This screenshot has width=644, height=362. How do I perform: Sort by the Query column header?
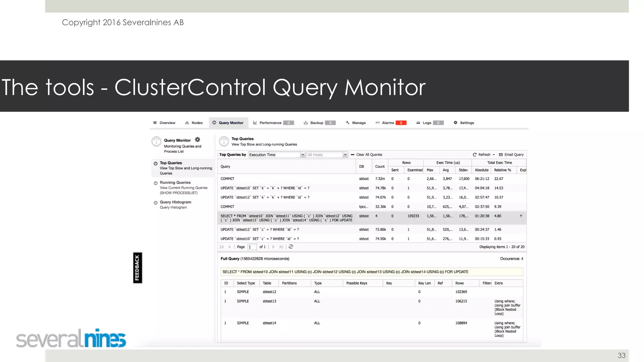click(x=287, y=167)
